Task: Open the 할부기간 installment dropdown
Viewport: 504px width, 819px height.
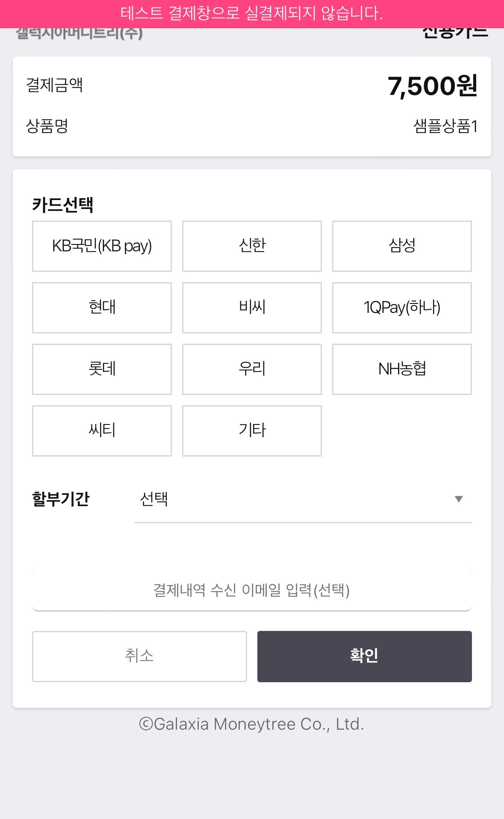Action: coord(303,499)
